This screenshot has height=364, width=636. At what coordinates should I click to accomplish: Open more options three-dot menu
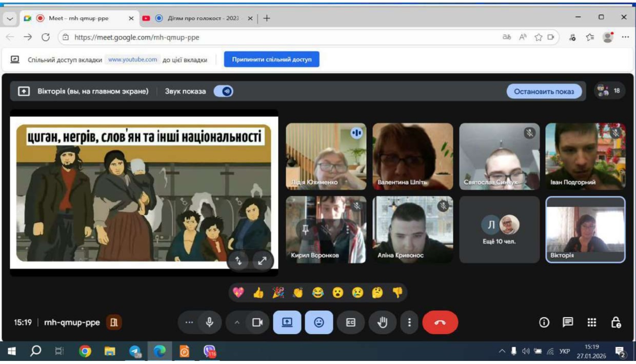point(409,322)
